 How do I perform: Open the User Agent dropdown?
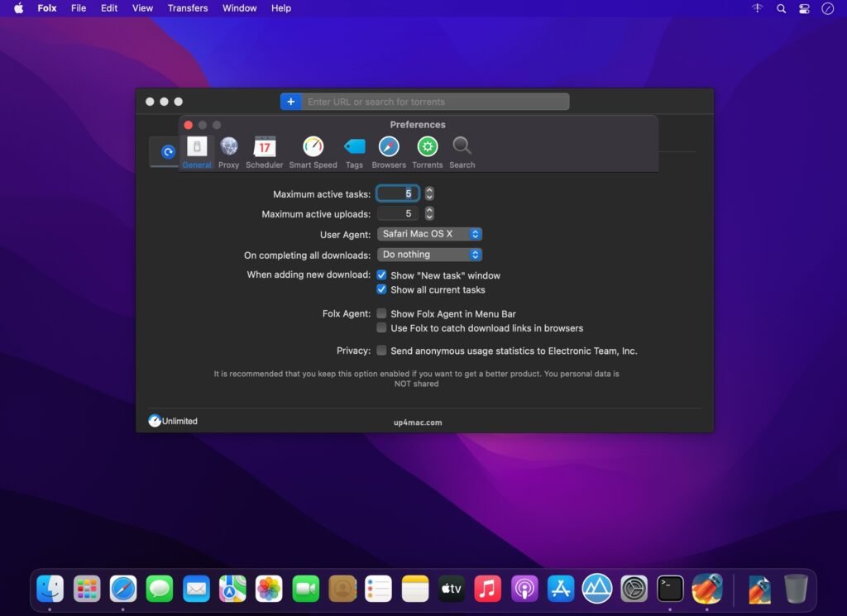(x=429, y=234)
